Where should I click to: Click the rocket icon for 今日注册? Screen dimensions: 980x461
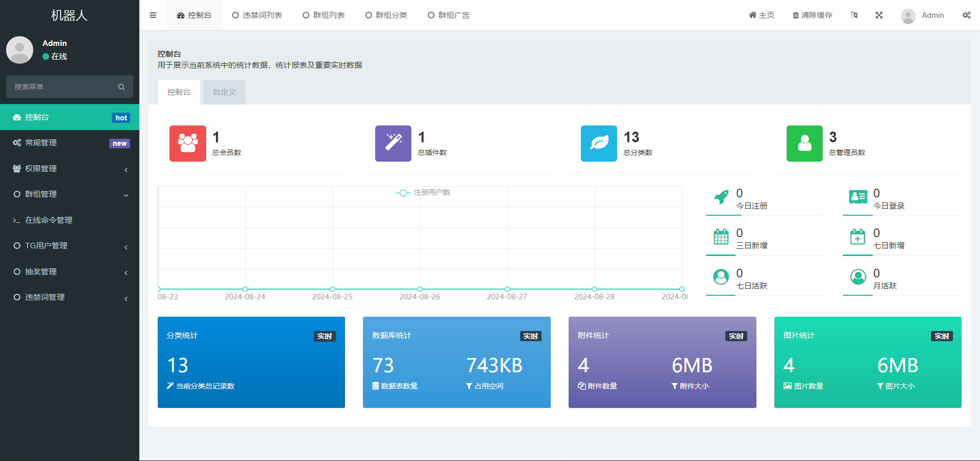[721, 197]
